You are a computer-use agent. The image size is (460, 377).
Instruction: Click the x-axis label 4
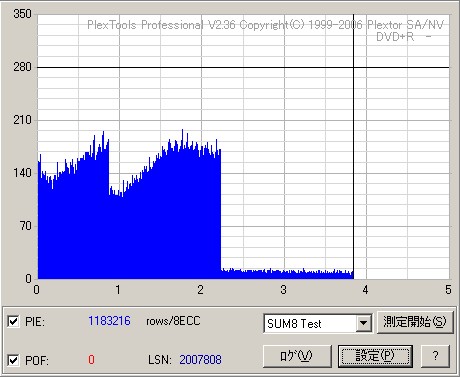[365, 290]
